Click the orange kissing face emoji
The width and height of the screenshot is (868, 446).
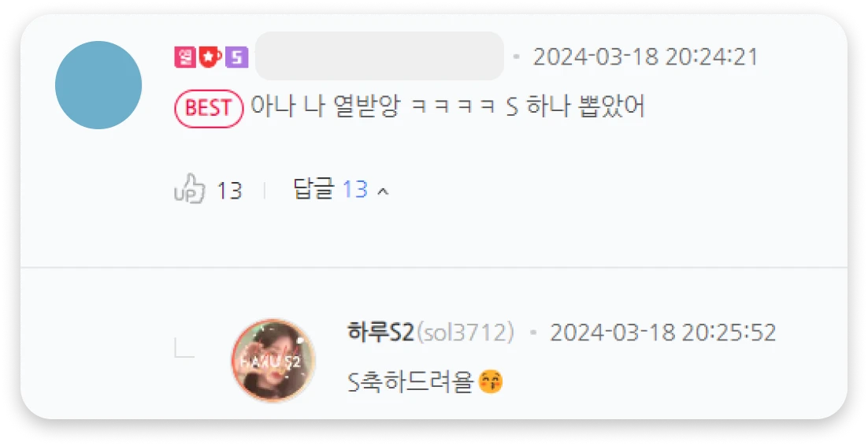click(x=491, y=381)
